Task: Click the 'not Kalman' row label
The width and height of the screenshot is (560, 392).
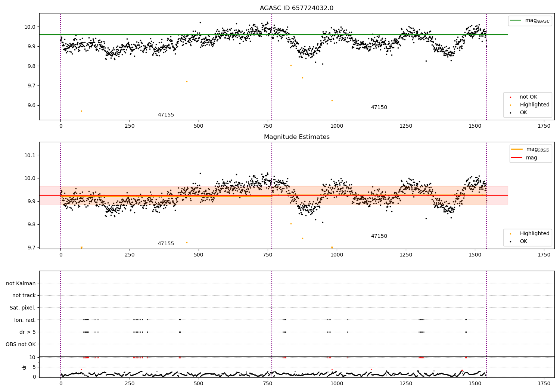Action: click(21, 283)
